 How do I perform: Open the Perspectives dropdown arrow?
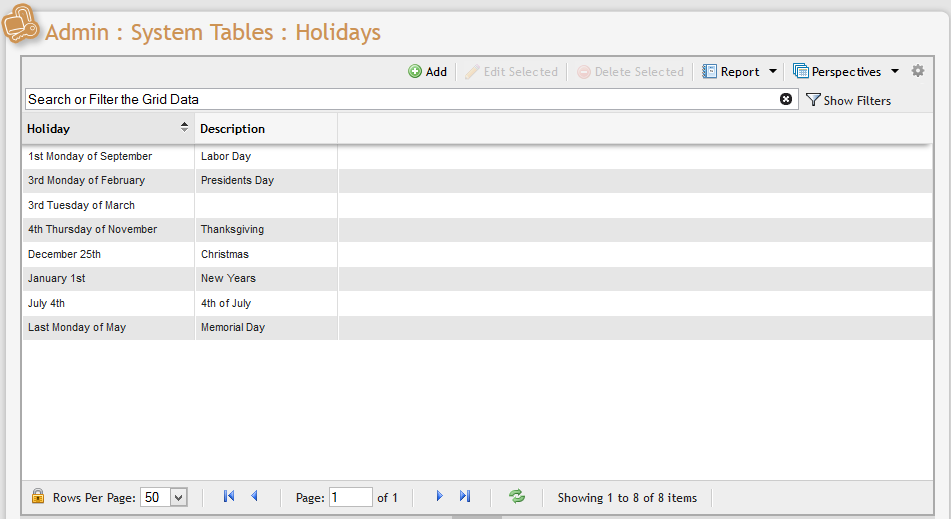[895, 72]
